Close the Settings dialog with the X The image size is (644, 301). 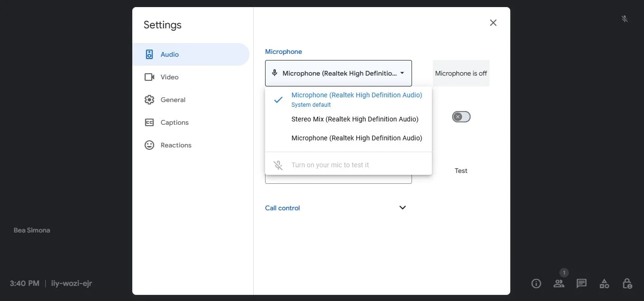tap(493, 23)
